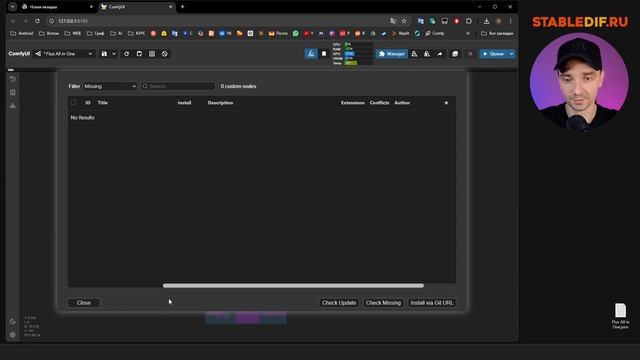Click the browser reload button

[x=37, y=21]
